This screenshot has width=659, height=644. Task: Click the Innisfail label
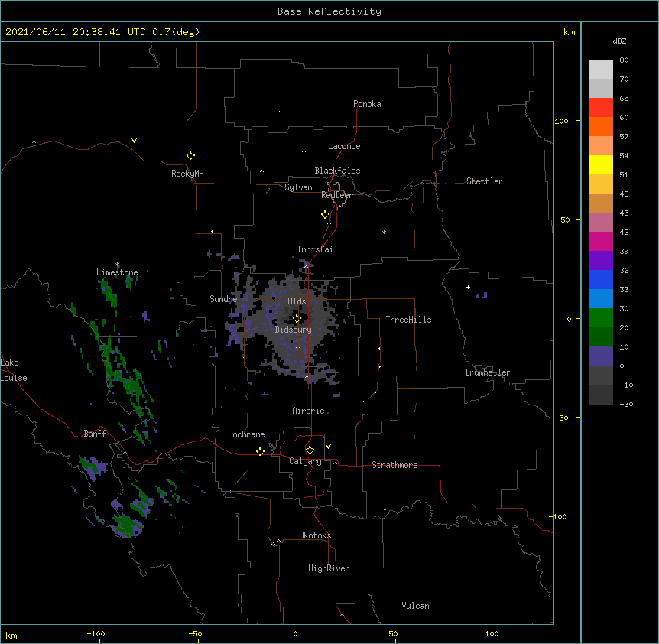click(x=317, y=249)
